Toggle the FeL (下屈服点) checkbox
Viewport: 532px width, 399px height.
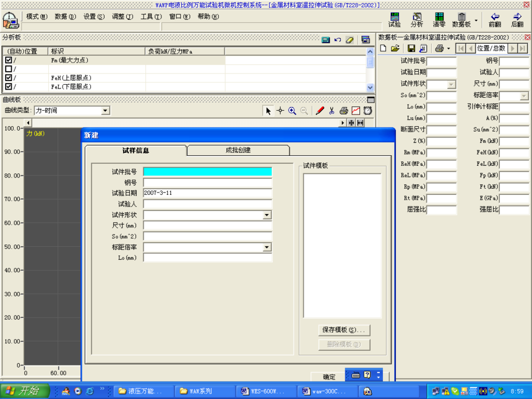(x=9, y=87)
